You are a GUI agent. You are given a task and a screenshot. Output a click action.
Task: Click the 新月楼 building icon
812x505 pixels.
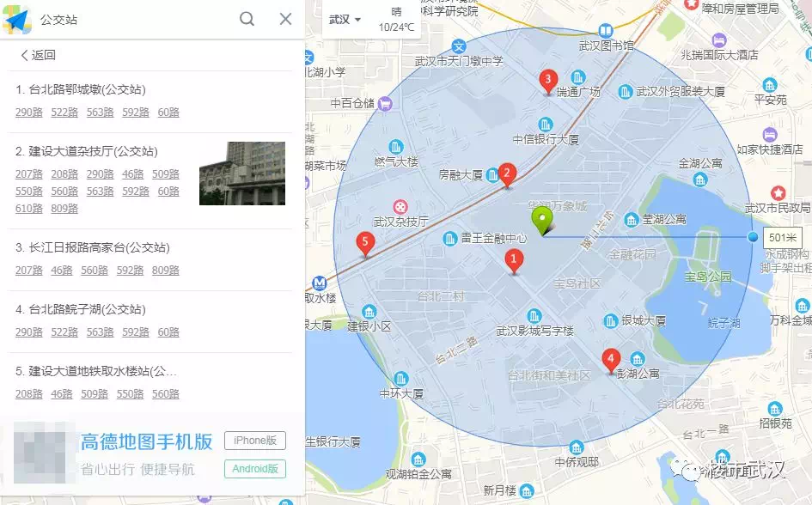(527, 490)
